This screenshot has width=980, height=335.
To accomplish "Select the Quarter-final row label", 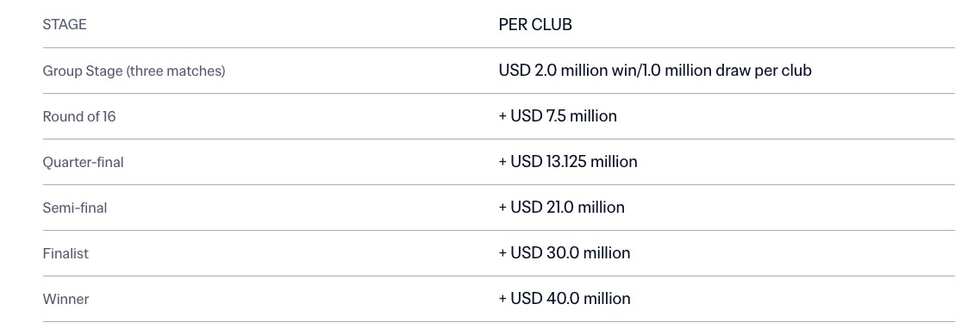I will click(83, 163).
